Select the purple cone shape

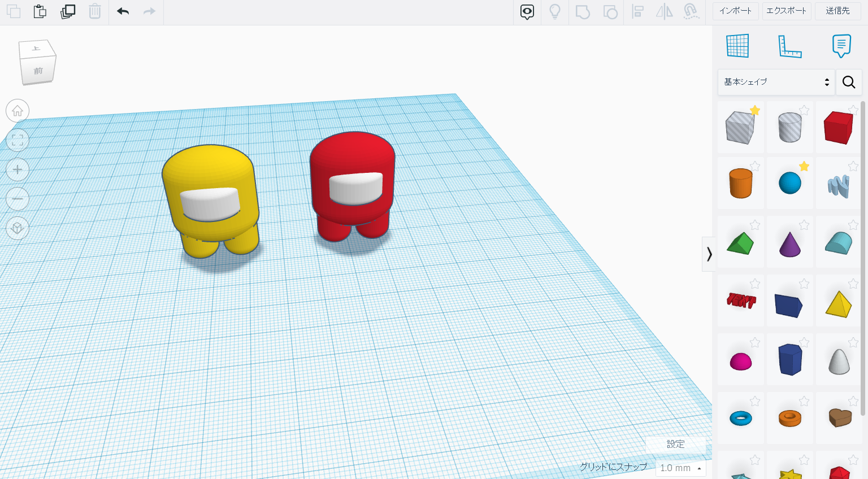[x=789, y=243]
